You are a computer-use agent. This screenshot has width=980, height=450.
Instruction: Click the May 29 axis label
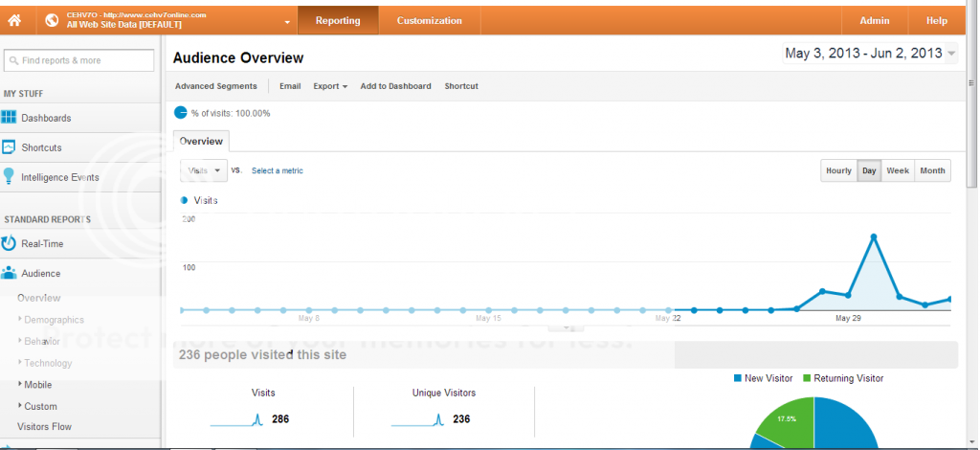click(848, 318)
